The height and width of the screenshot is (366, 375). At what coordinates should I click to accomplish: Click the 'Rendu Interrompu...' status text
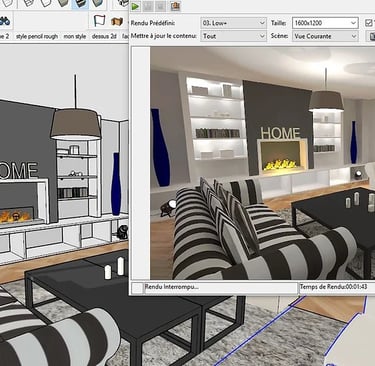tap(172, 287)
